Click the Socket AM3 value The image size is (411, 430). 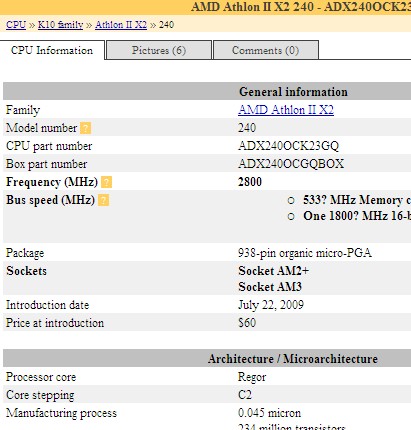click(x=270, y=287)
